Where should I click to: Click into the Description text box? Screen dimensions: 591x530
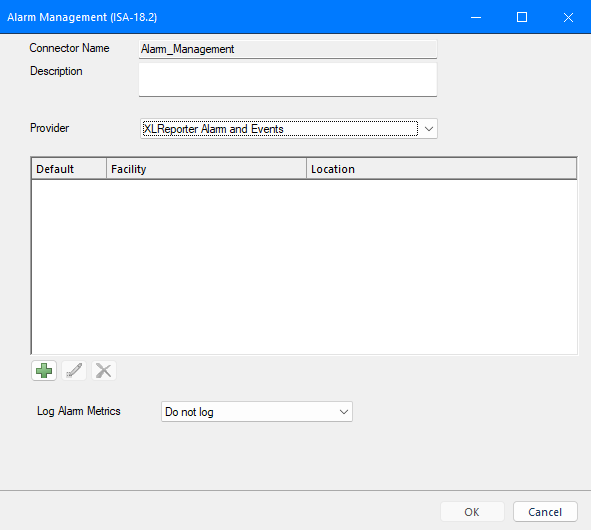(x=288, y=80)
